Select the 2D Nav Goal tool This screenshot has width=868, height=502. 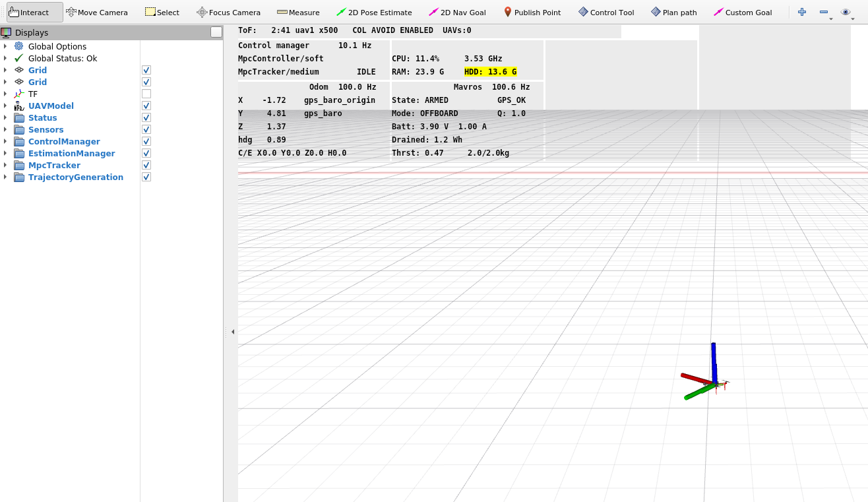click(x=457, y=12)
